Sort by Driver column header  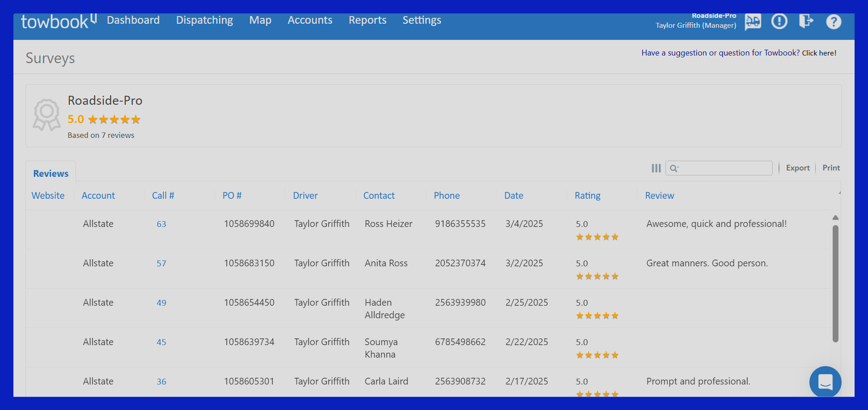(305, 196)
